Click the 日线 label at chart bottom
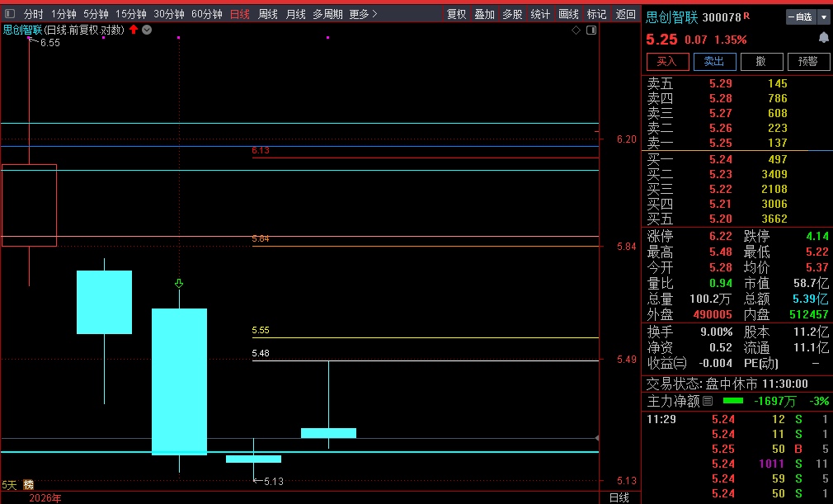The height and width of the screenshot is (504, 833). coord(619,497)
